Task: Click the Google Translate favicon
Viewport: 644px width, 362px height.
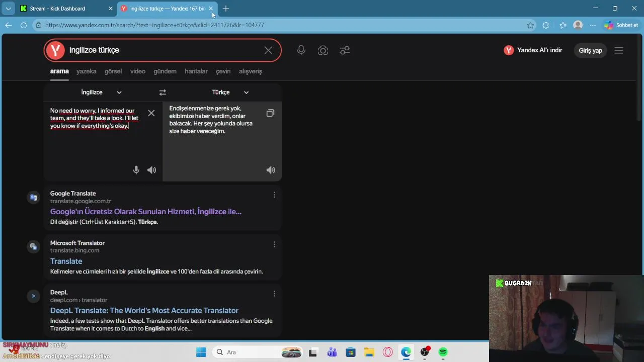Action: tap(33, 197)
